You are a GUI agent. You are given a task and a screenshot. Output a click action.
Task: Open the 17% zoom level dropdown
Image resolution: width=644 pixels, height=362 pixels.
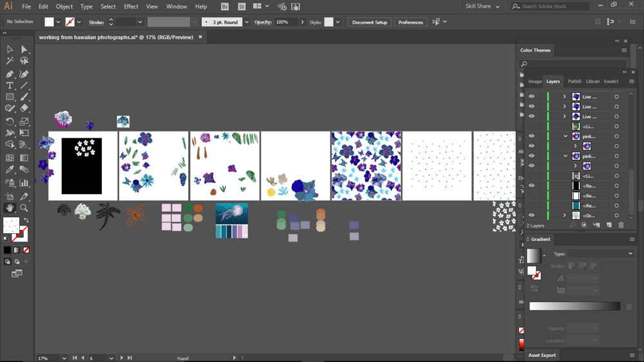pyautogui.click(x=64, y=358)
